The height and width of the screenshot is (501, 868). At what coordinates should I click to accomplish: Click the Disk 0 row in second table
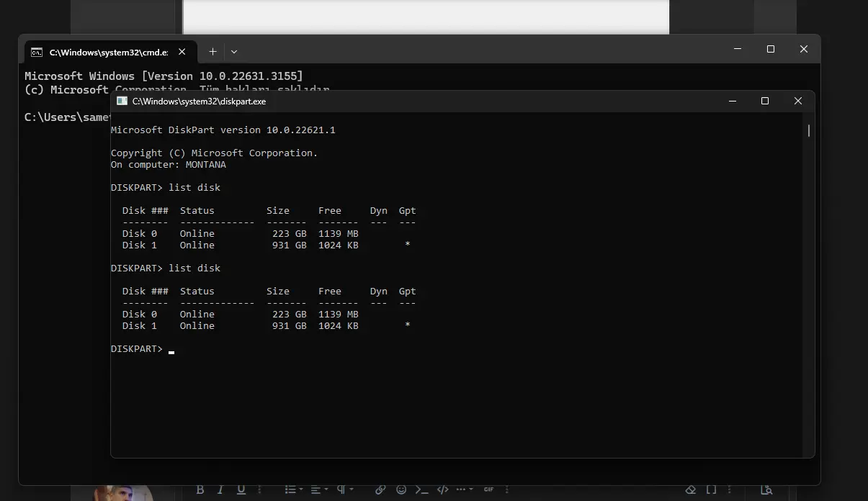(241, 315)
